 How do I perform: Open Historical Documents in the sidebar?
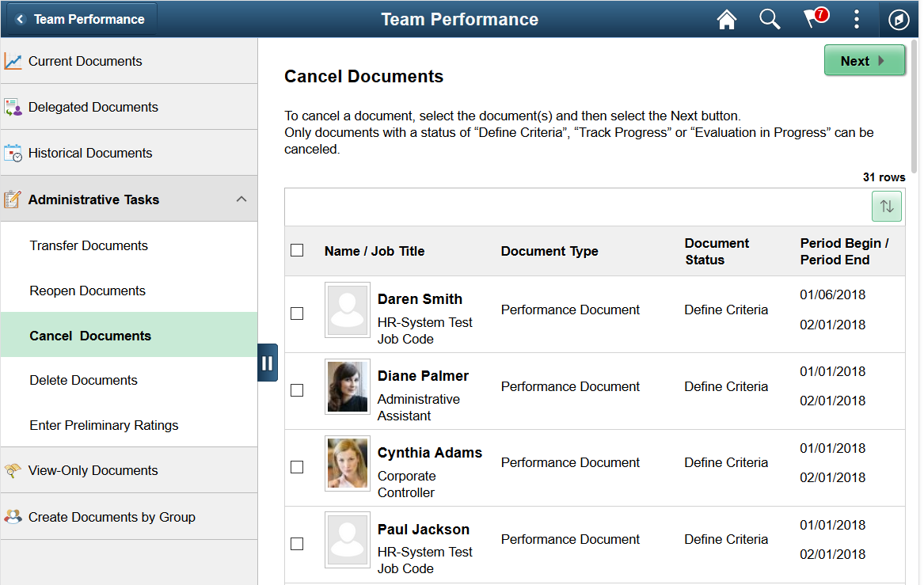coord(129,153)
